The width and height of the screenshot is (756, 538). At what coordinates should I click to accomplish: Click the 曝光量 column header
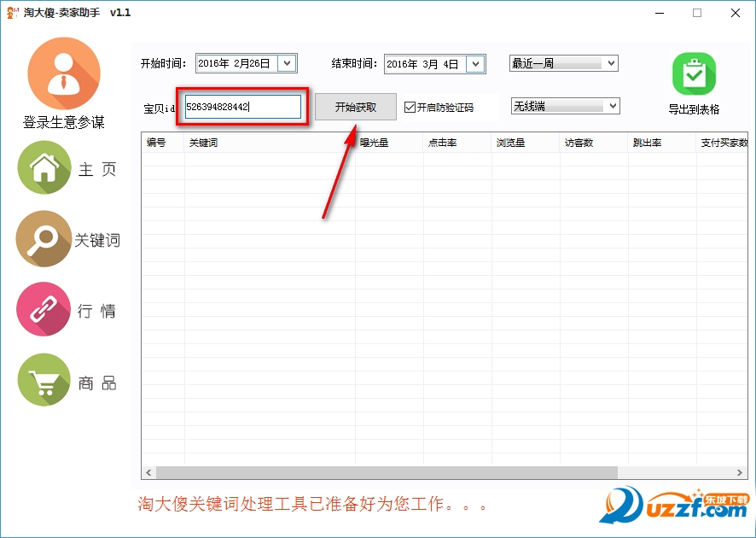pos(389,143)
